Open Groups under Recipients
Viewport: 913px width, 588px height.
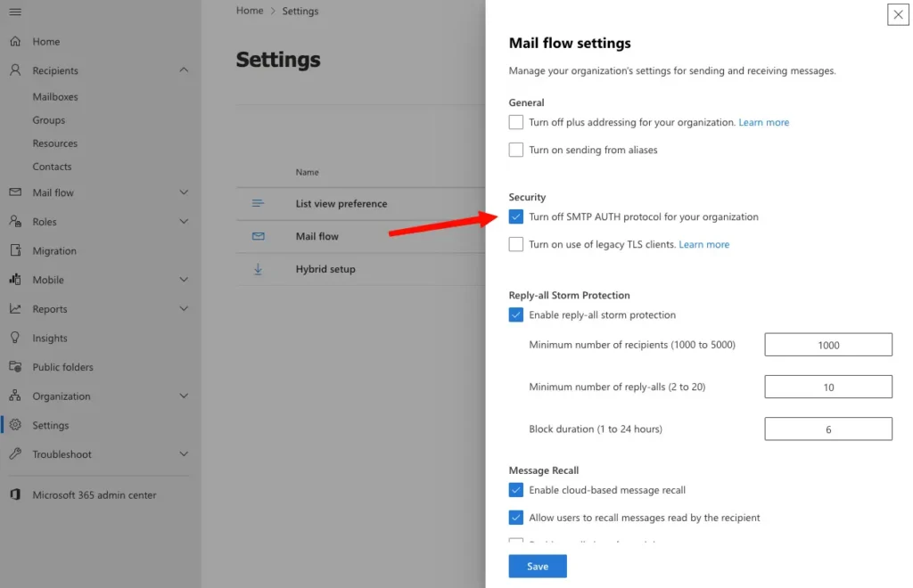(49, 119)
